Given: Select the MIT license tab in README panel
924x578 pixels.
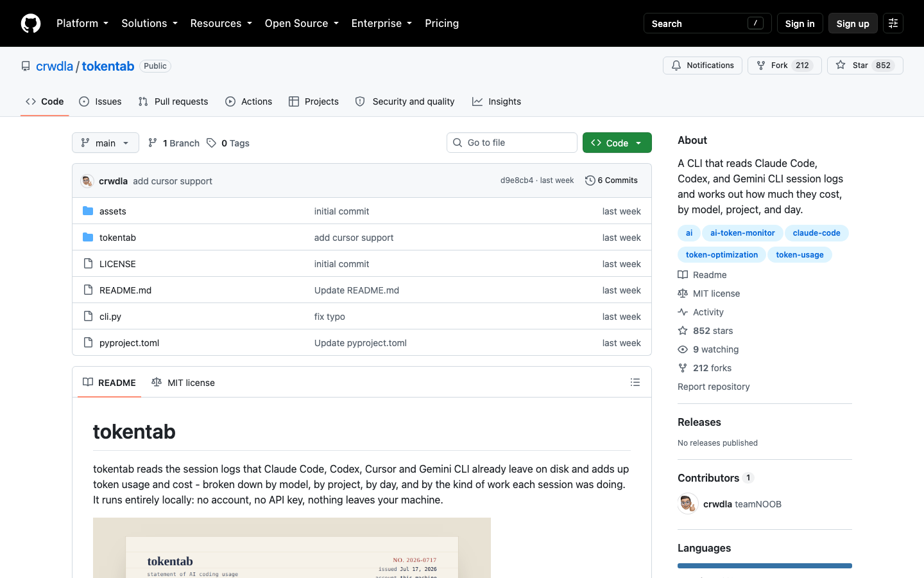Looking at the screenshot, I should click(x=184, y=383).
